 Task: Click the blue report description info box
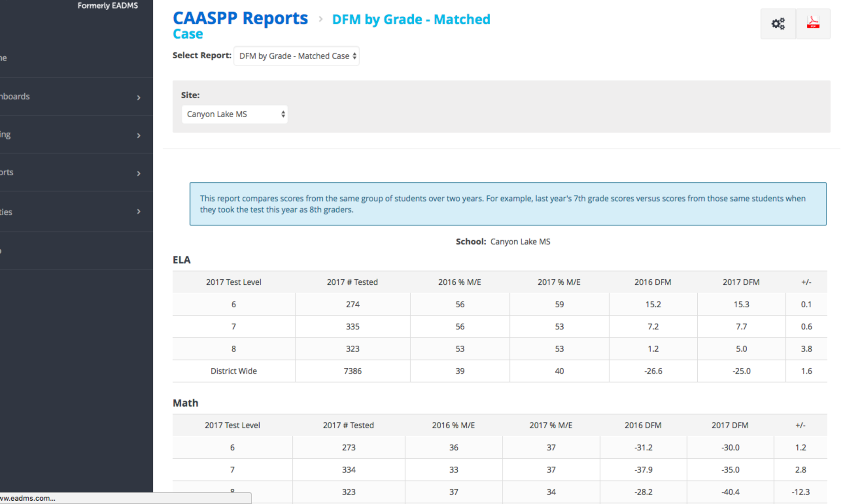[508, 204]
